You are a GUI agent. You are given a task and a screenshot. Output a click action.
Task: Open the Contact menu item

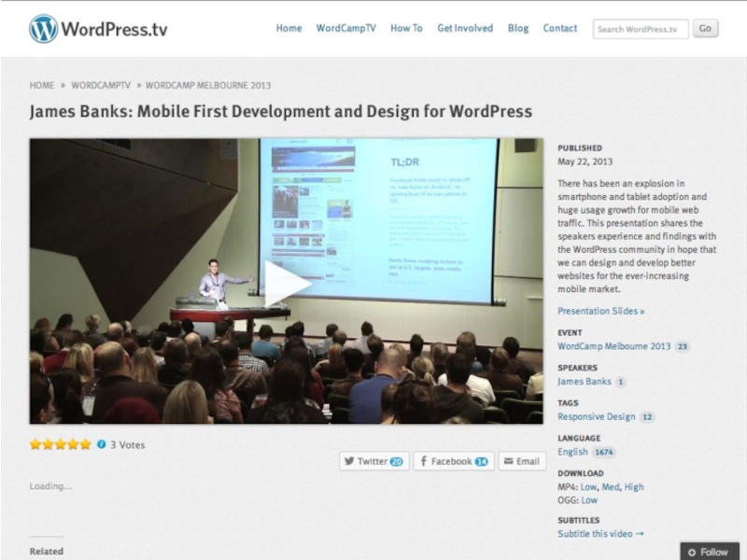pyautogui.click(x=559, y=28)
